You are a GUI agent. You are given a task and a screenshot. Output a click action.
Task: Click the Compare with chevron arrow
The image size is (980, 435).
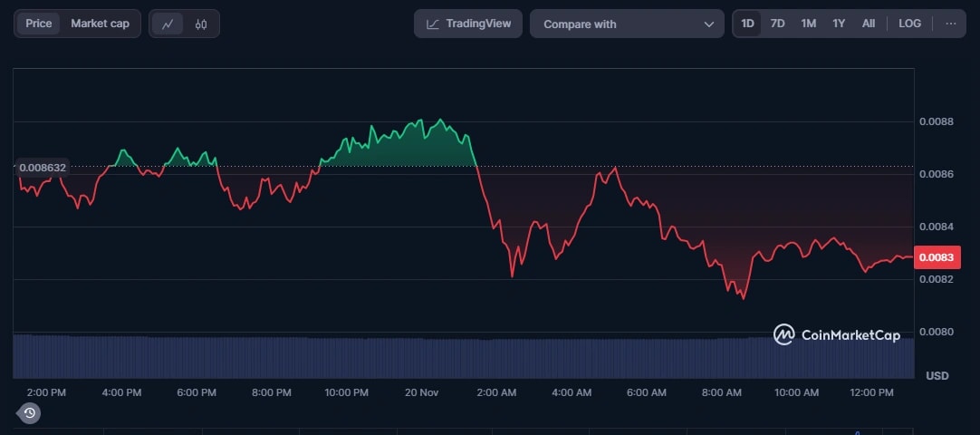click(708, 24)
